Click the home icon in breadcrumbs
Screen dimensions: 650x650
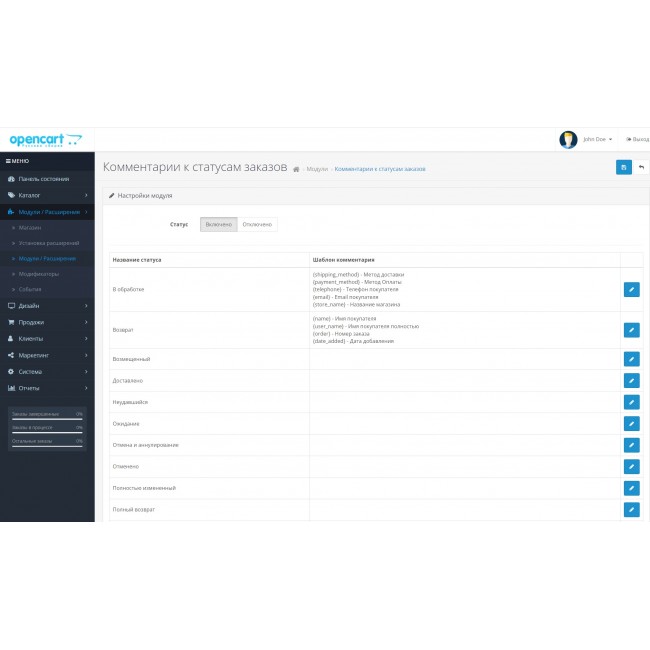tap(296, 169)
